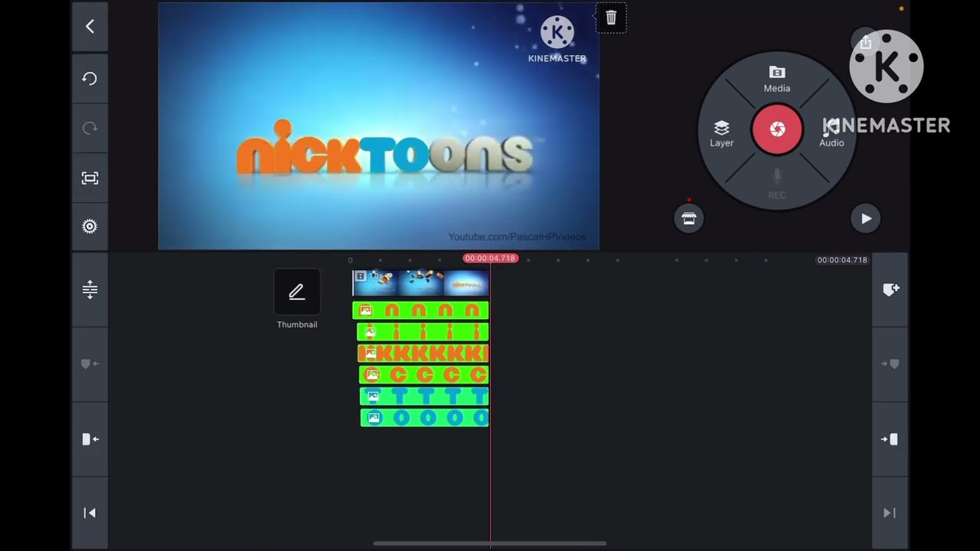
Task: Jump to the start of the timeline
Action: (x=90, y=513)
